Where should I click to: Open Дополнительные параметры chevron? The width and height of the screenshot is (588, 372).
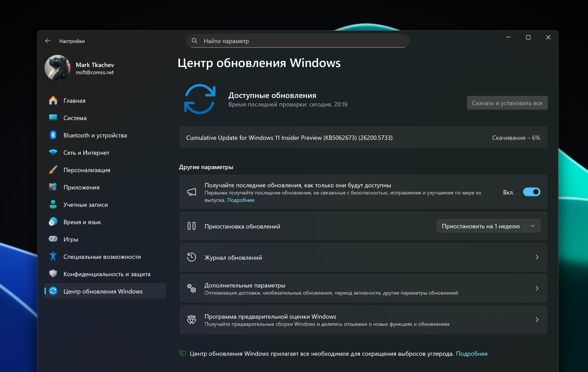coord(537,289)
